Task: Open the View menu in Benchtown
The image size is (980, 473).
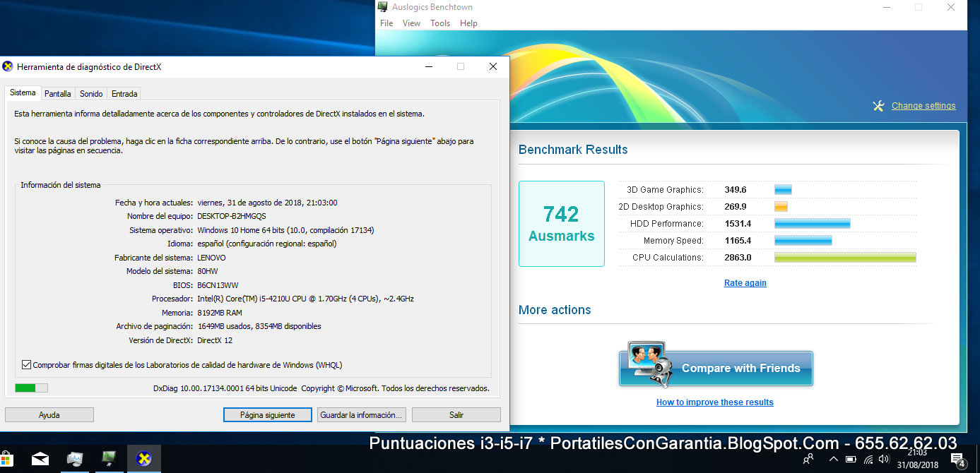Action: click(x=411, y=23)
